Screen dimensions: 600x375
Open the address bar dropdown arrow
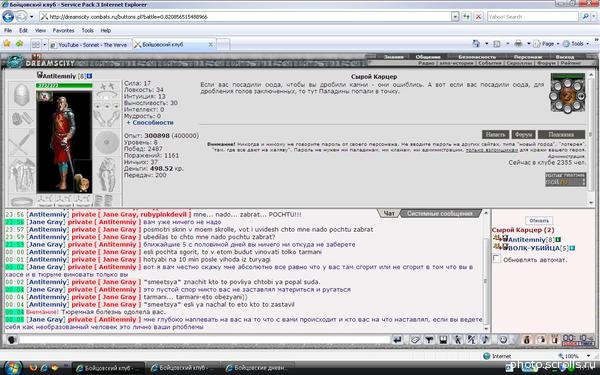click(x=455, y=16)
